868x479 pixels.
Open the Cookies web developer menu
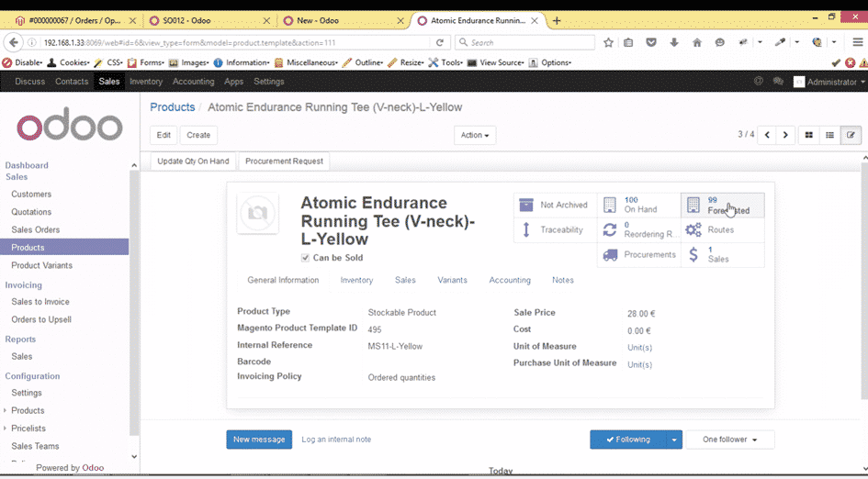click(x=68, y=62)
